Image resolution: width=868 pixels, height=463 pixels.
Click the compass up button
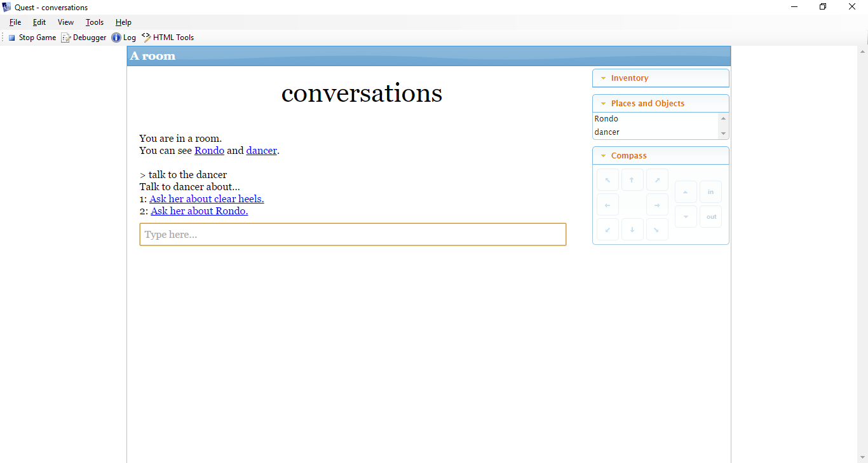pyautogui.click(x=686, y=192)
